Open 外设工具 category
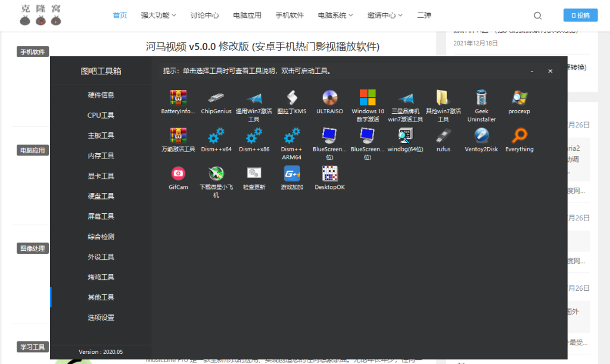 click(101, 257)
